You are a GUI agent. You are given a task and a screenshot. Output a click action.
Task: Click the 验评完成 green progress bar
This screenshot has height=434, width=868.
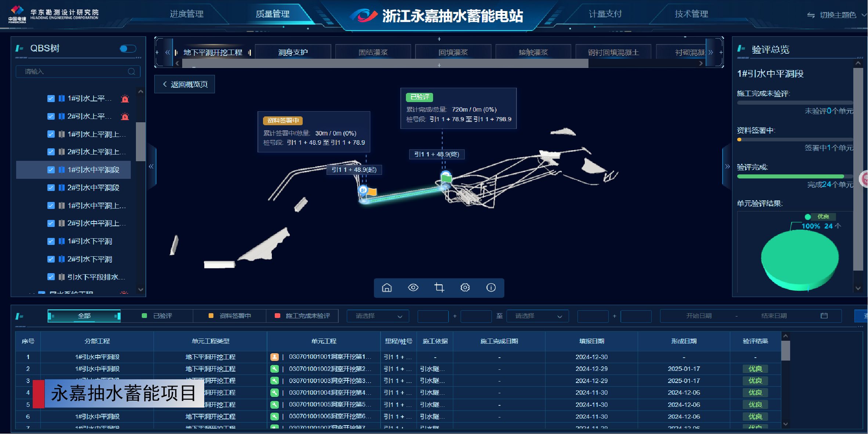click(790, 177)
